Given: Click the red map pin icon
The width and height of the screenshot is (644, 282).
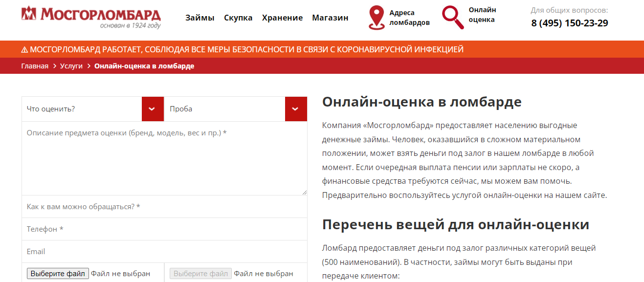Looking at the screenshot, I should 376,18.
